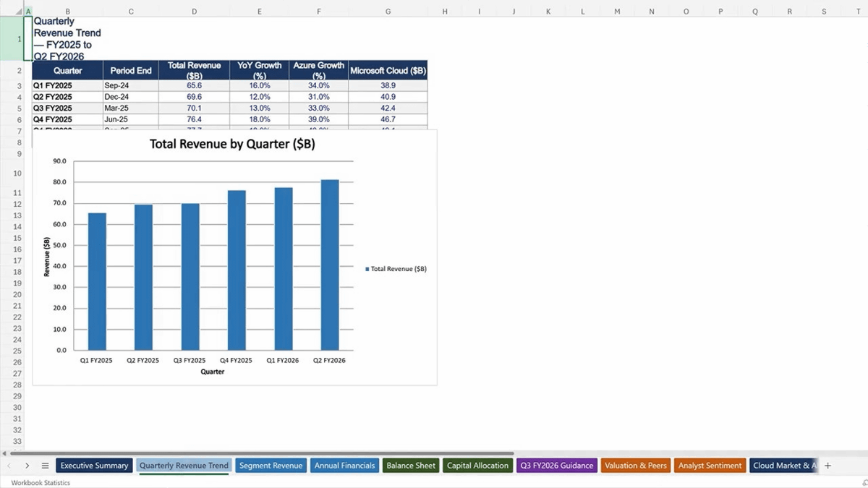Screen dimensions: 868x488
Task: Select the Balance Sheet tab
Action: click(x=411, y=466)
